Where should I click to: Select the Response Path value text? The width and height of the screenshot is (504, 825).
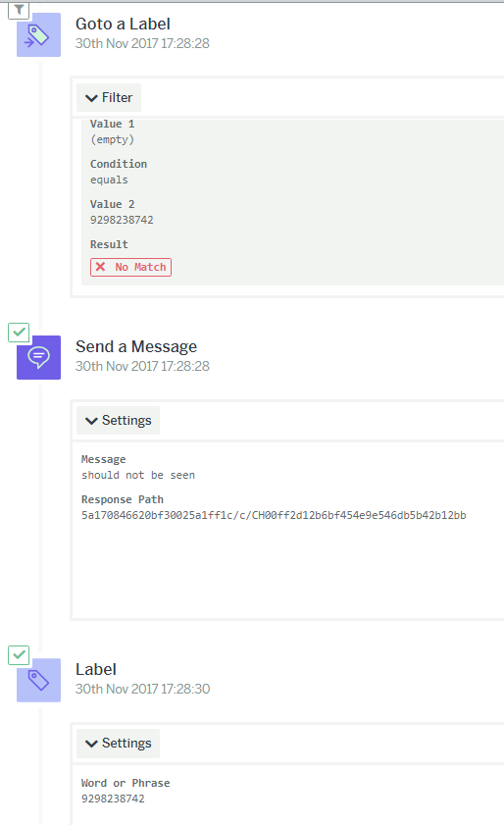point(274,515)
